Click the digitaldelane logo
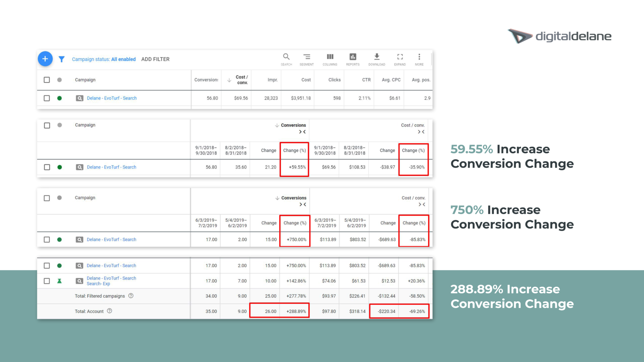The height and width of the screenshot is (362, 644). 559,36
